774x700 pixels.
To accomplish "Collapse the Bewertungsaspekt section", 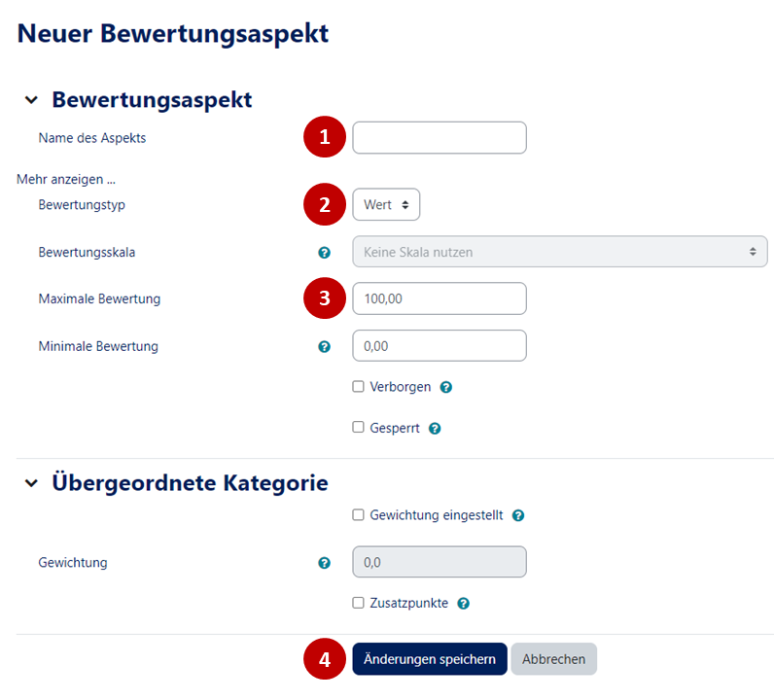I will click(x=31, y=100).
